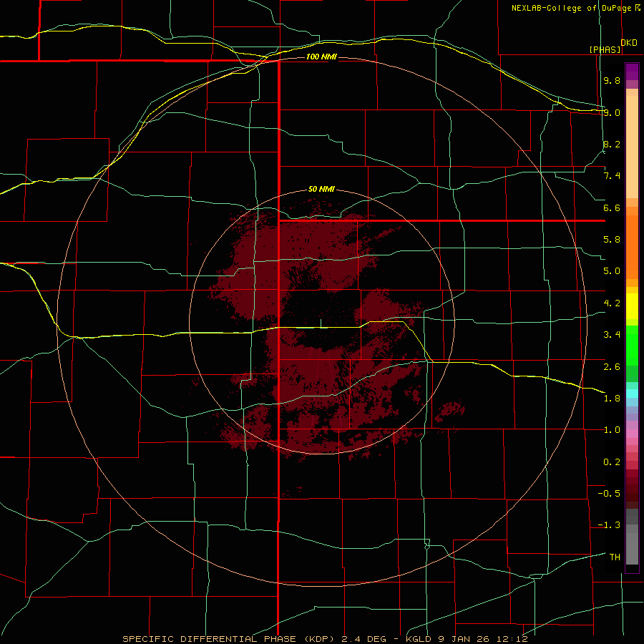The height and width of the screenshot is (644, 644).
Task: Click the 5.0 value on the color scale
Action: coord(612,271)
